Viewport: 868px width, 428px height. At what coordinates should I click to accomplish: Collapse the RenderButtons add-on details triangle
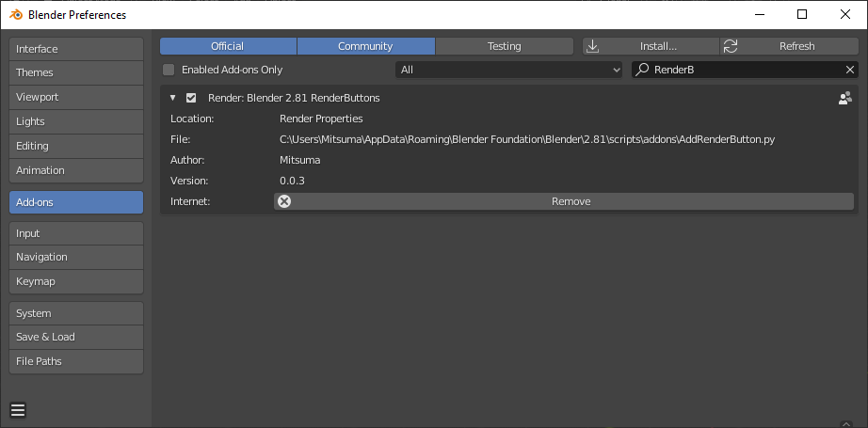pos(172,98)
